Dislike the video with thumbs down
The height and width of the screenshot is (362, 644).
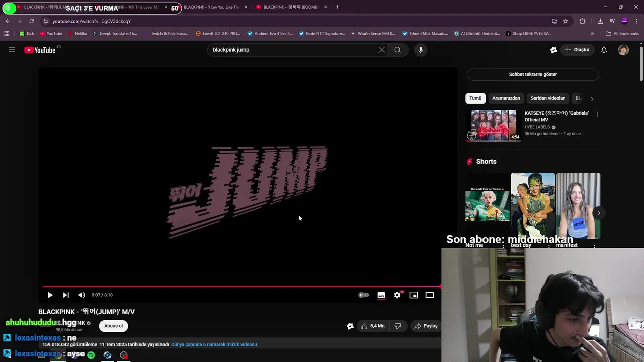398,326
